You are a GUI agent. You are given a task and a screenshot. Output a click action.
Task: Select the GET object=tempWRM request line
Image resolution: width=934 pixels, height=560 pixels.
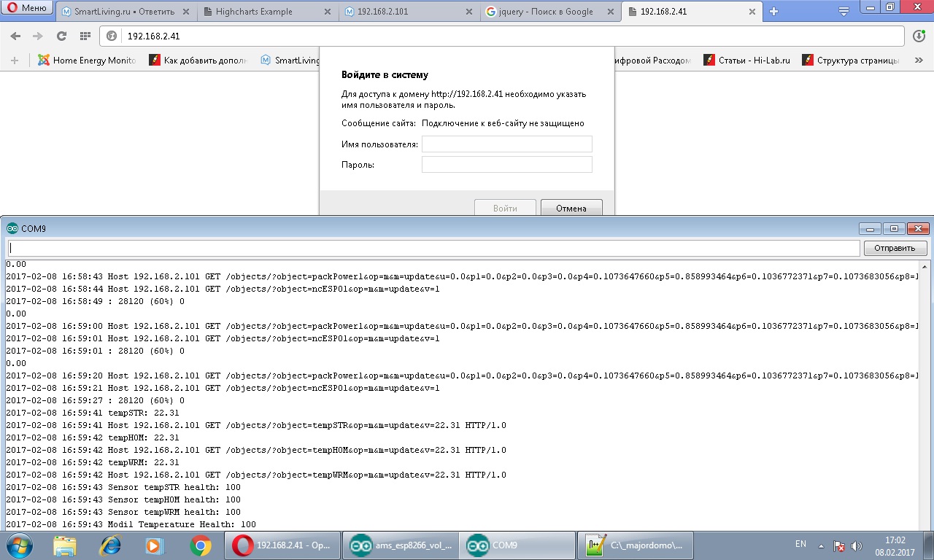tap(256, 475)
